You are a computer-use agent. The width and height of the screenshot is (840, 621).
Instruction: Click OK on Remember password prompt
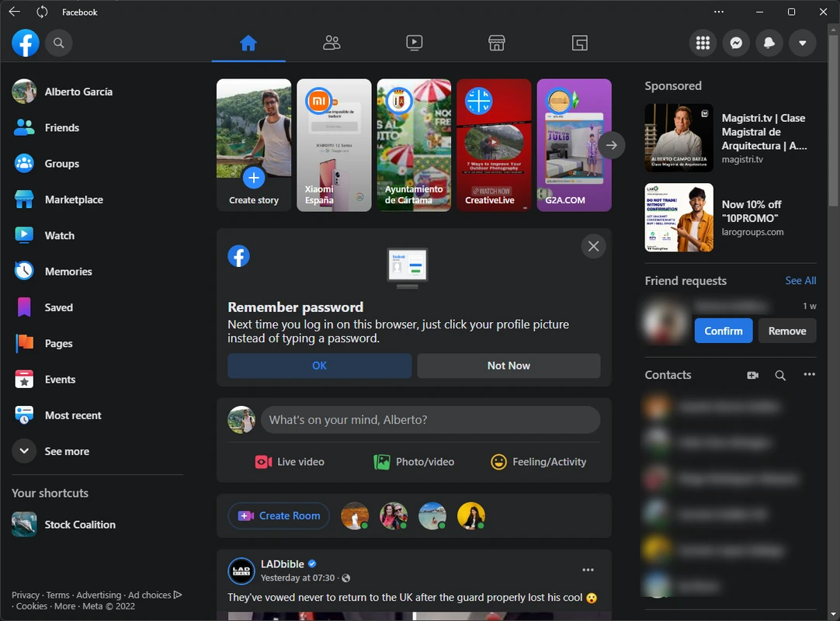(x=319, y=366)
